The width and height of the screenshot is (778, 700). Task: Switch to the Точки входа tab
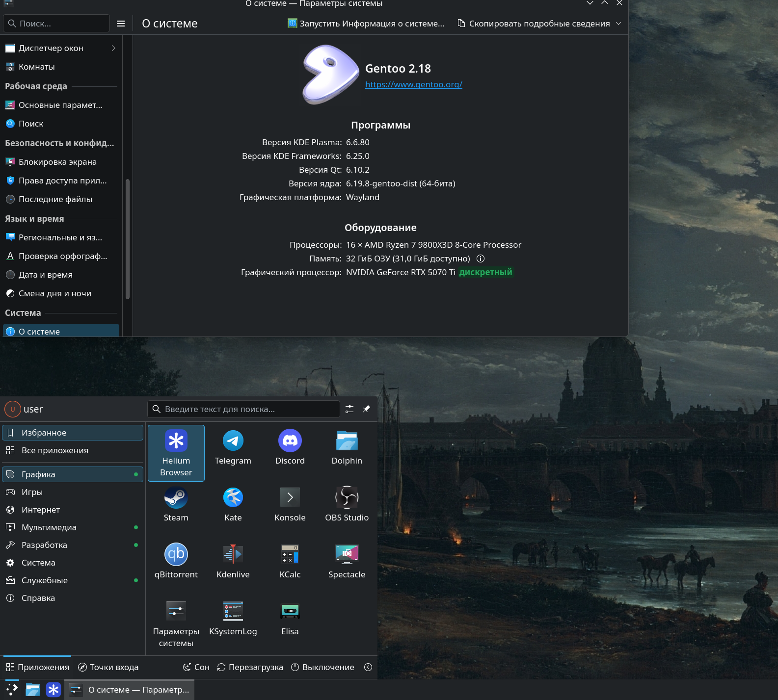pos(108,667)
